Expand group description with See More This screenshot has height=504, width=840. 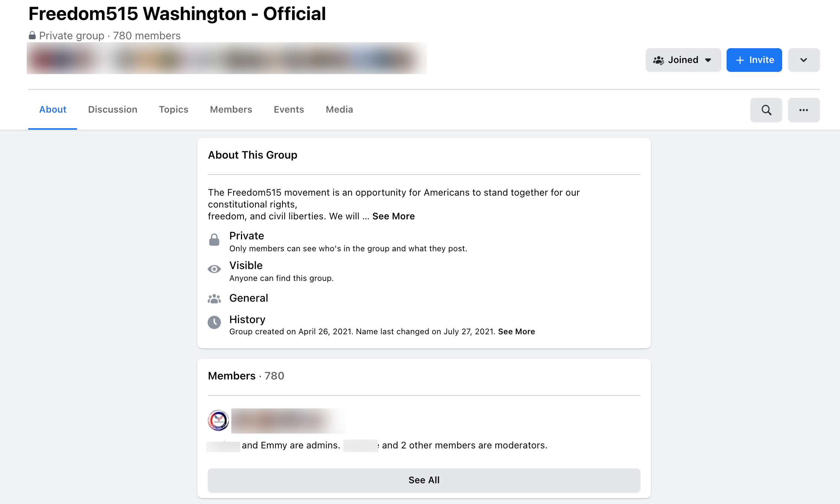[x=393, y=216]
